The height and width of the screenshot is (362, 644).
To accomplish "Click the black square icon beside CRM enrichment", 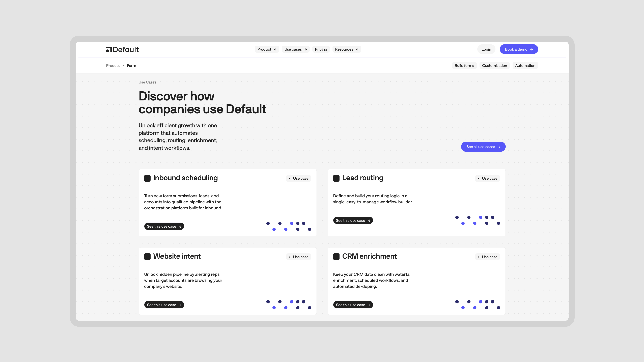I will pyautogui.click(x=336, y=257).
